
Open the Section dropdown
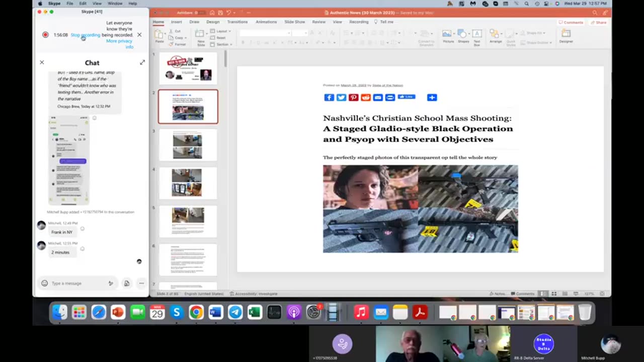pyautogui.click(x=220, y=44)
